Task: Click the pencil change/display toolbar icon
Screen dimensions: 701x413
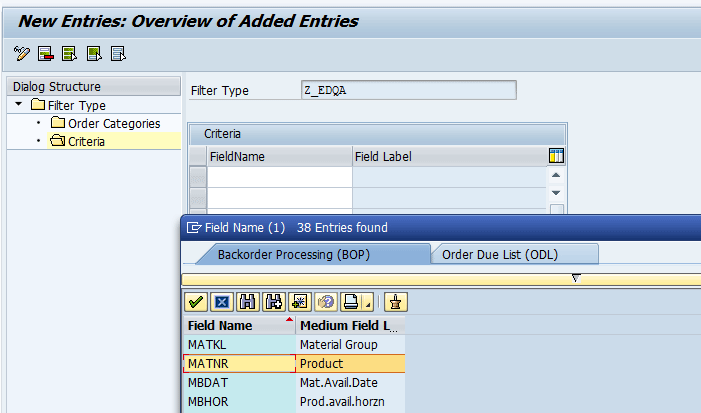Action: [22, 53]
